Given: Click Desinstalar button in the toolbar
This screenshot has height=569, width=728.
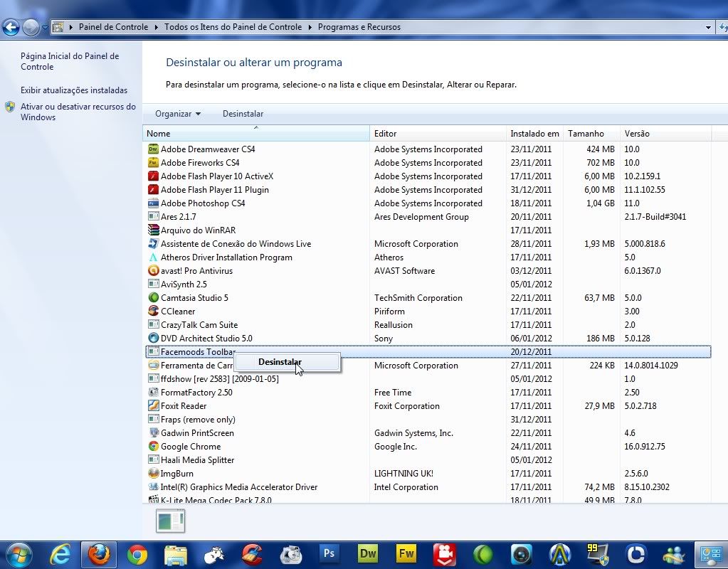Looking at the screenshot, I should coord(243,114).
